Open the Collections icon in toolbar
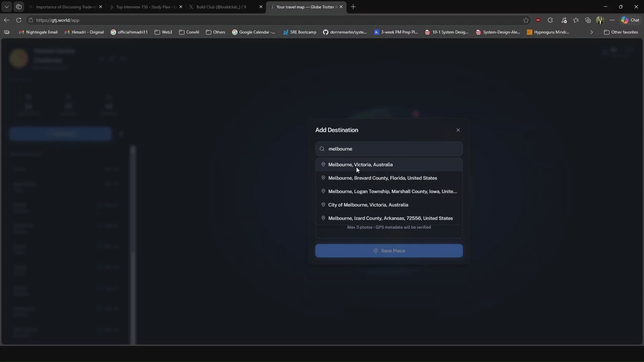Viewport: 644px width, 362px height. click(x=588, y=20)
